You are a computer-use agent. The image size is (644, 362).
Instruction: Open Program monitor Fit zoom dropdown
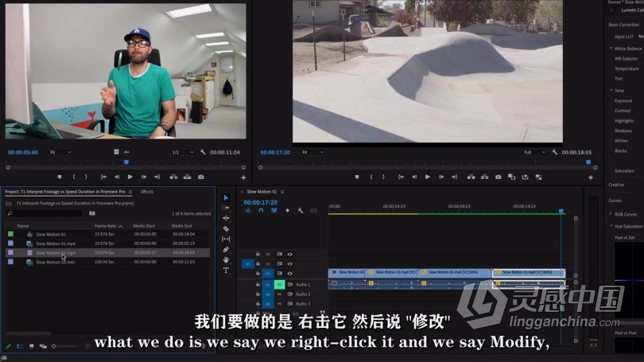coord(312,152)
